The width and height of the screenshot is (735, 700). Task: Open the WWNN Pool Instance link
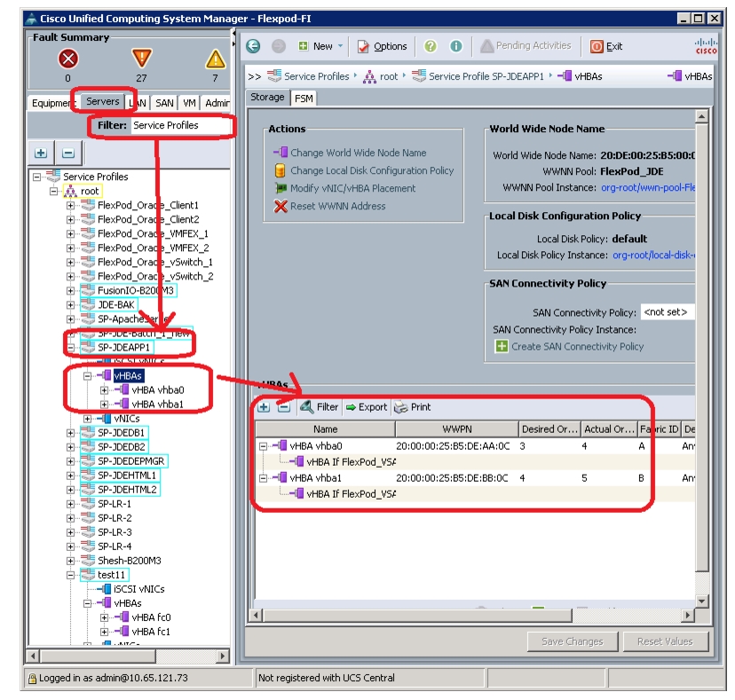pos(648,187)
